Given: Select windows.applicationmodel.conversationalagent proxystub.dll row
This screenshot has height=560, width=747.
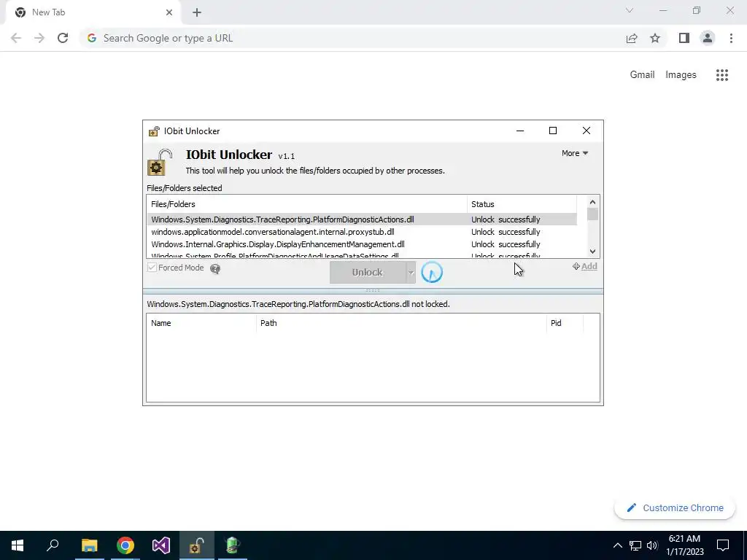Looking at the screenshot, I should point(362,232).
